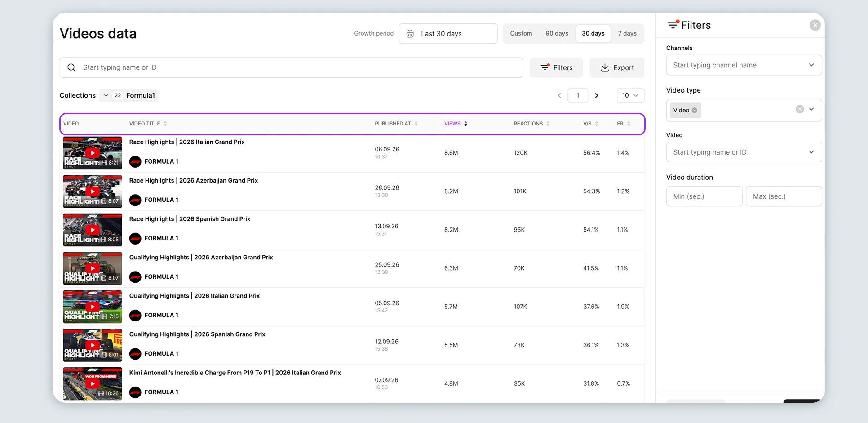Clear all Video type selections
868x423 pixels.
point(800,109)
